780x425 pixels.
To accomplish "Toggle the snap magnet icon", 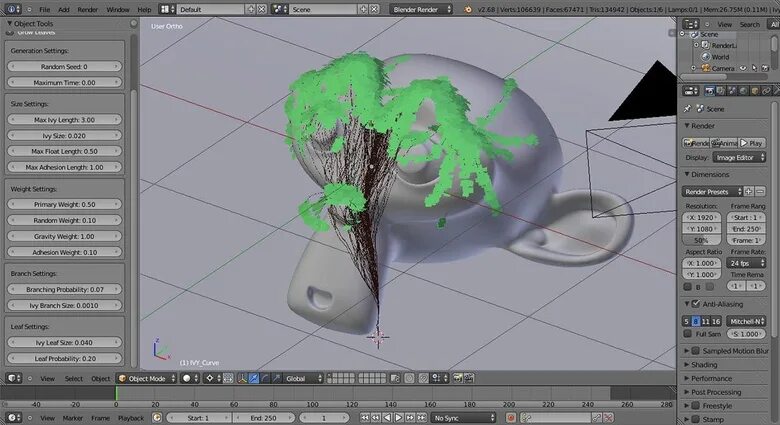I will click(423, 378).
